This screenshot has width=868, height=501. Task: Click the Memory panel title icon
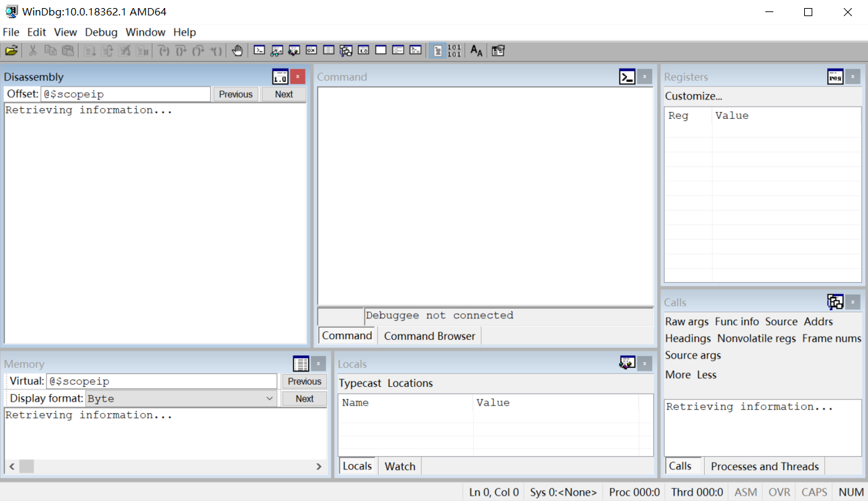point(301,364)
